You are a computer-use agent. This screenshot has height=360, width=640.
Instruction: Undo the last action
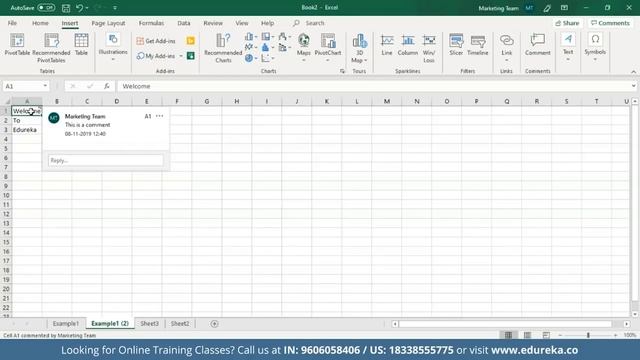click(80, 8)
